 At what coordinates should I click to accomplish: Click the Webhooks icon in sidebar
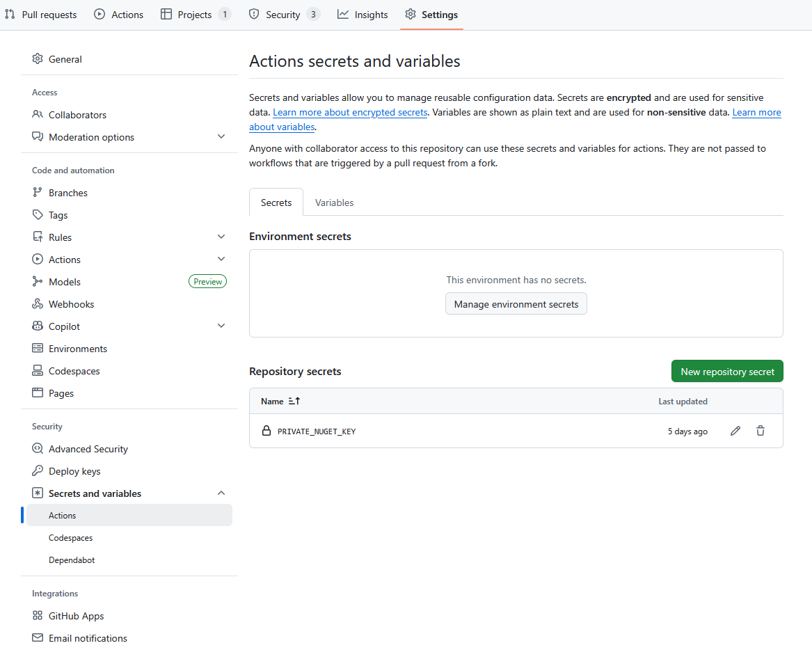(x=38, y=304)
